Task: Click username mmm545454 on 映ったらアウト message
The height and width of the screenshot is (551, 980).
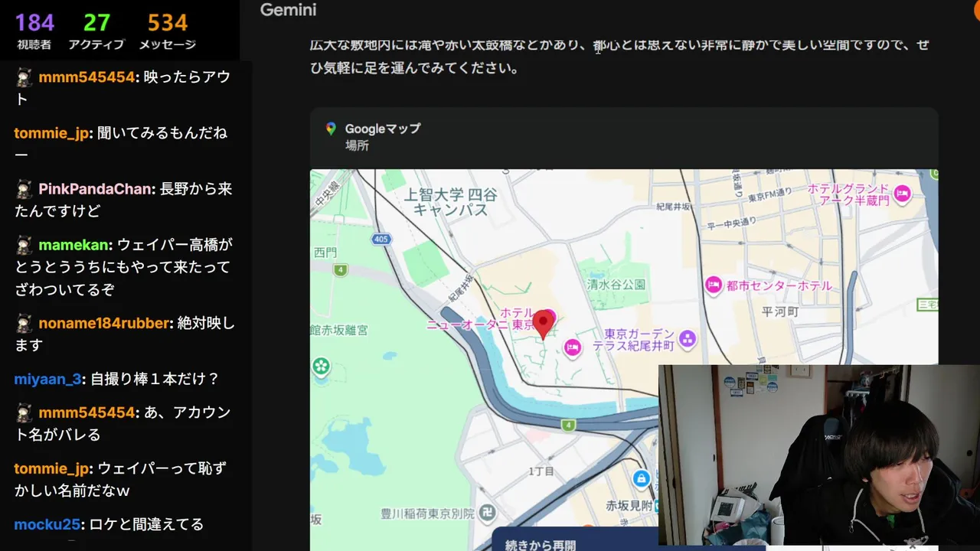Action: [x=87, y=77]
